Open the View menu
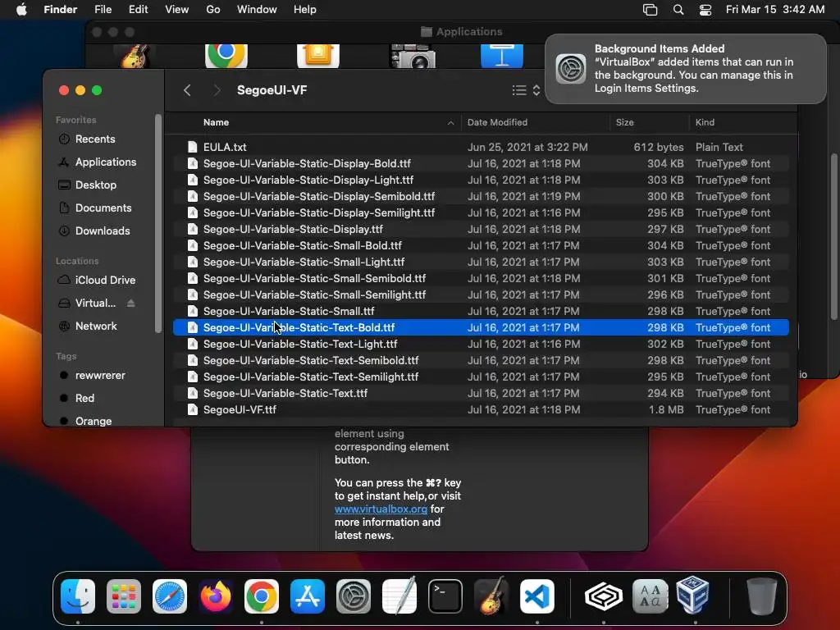This screenshot has width=840, height=630. pos(177,10)
